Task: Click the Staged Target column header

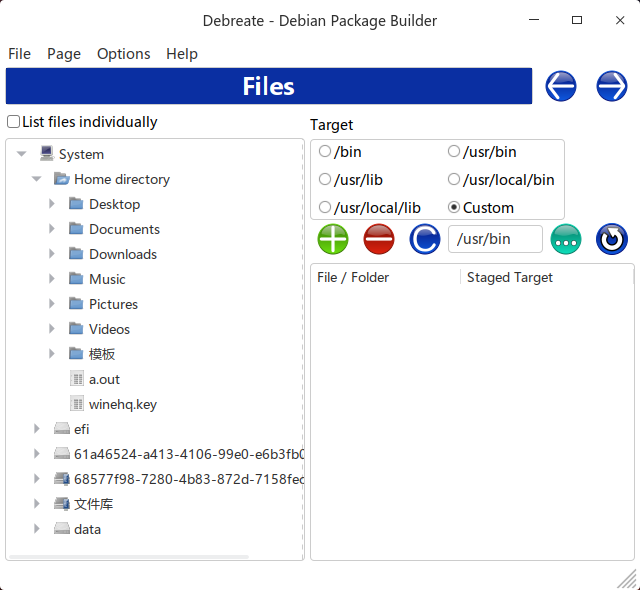Action: click(510, 277)
